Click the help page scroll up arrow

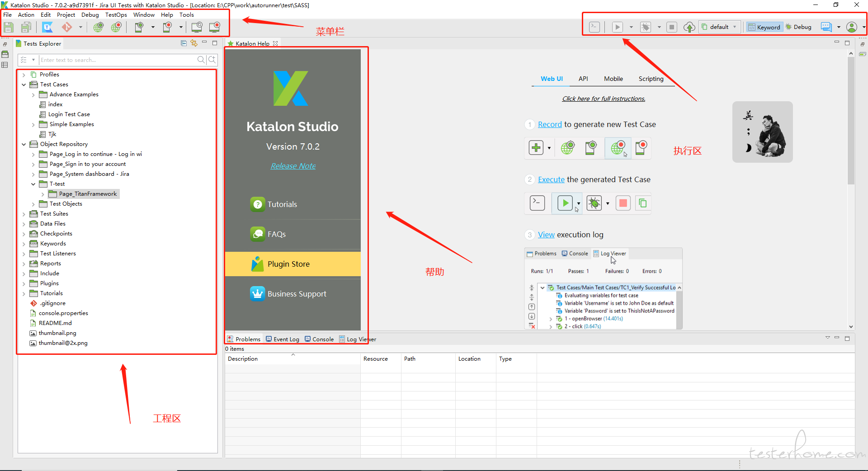(x=851, y=53)
